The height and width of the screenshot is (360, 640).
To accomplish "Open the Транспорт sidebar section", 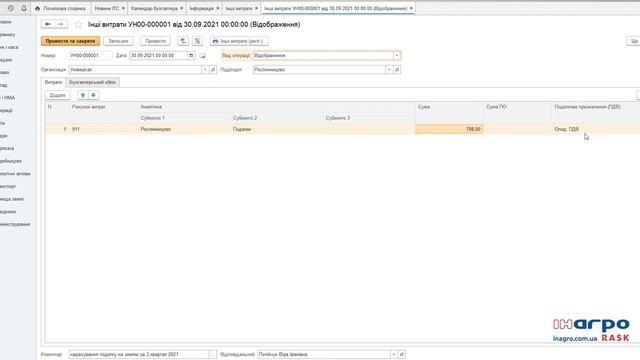I will point(8,186).
